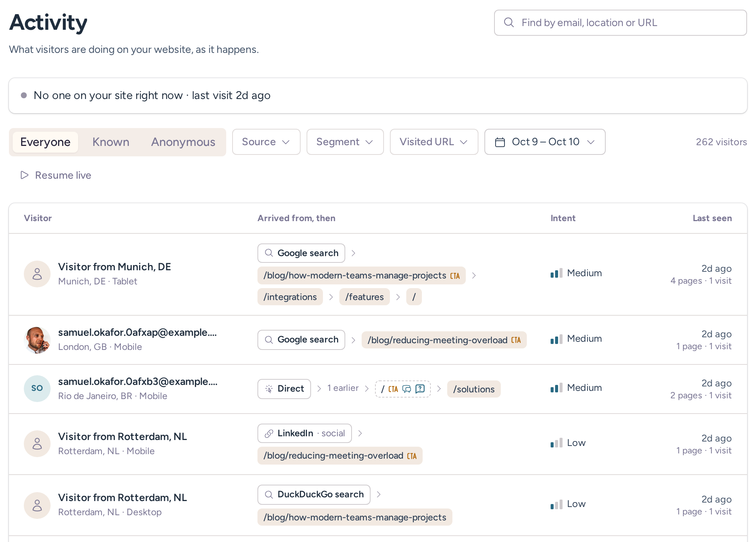Click Rotterdam Mobile visitor avatar icon
This screenshot has height=542, width=756.
[x=37, y=444]
